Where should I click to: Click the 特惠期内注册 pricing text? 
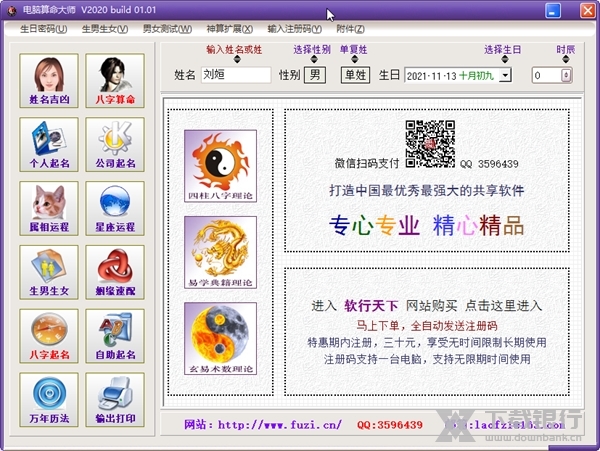point(427,342)
